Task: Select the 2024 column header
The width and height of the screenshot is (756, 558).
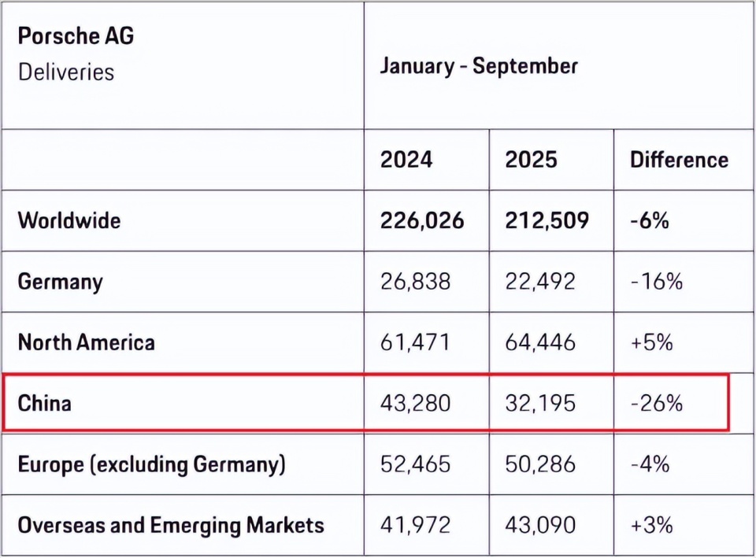Action: pyautogui.click(x=406, y=160)
